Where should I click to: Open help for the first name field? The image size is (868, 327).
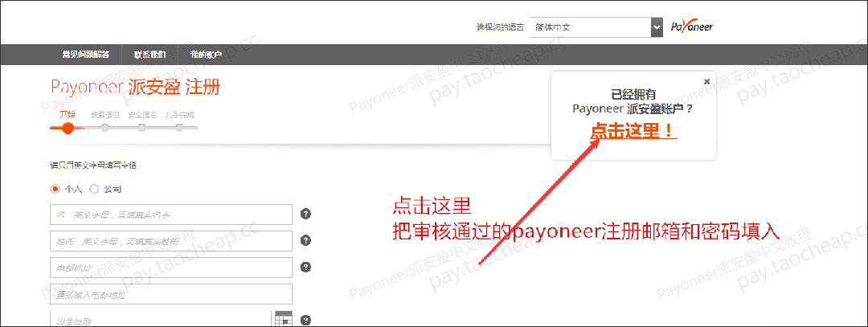[305, 215]
